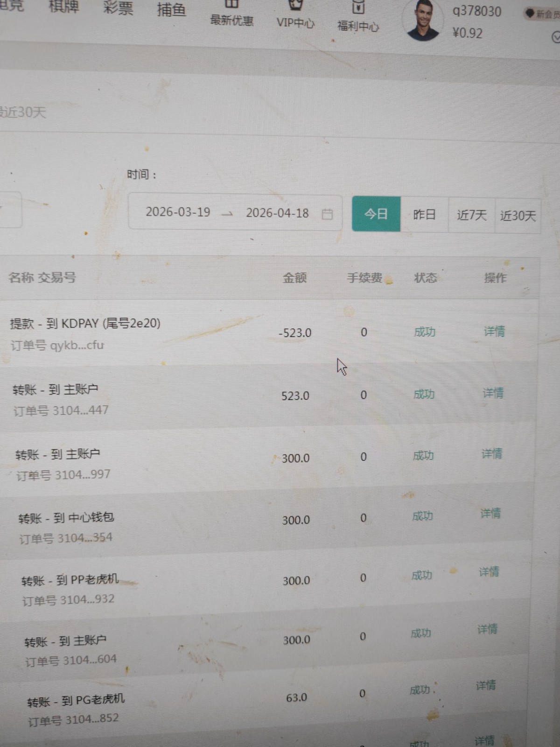Select the 近7天 time filter

[x=471, y=215]
